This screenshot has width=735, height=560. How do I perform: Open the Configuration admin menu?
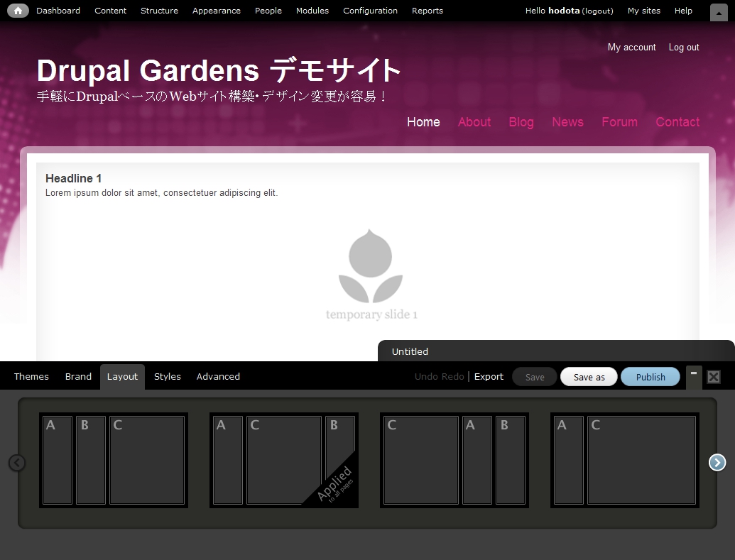coord(370,11)
